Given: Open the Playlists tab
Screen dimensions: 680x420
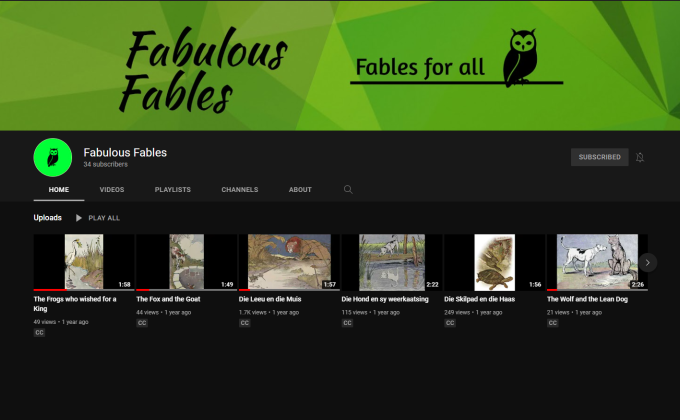Looking at the screenshot, I should point(172,189).
